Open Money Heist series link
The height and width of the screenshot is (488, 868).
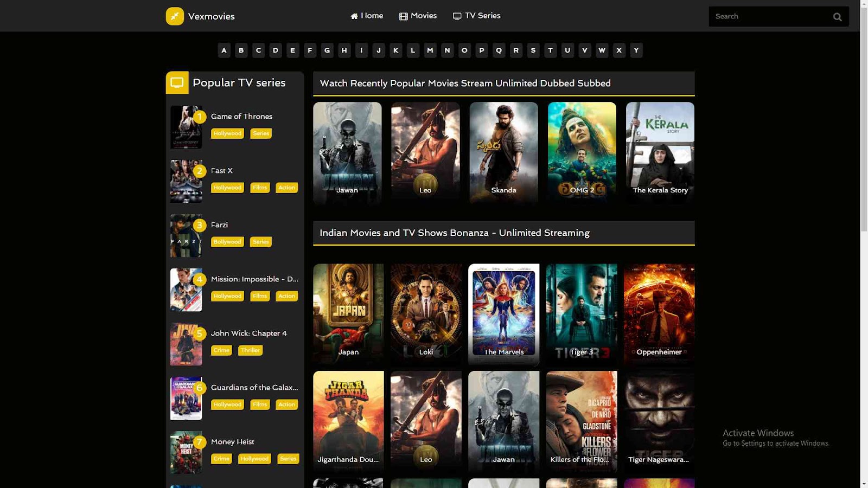click(232, 441)
